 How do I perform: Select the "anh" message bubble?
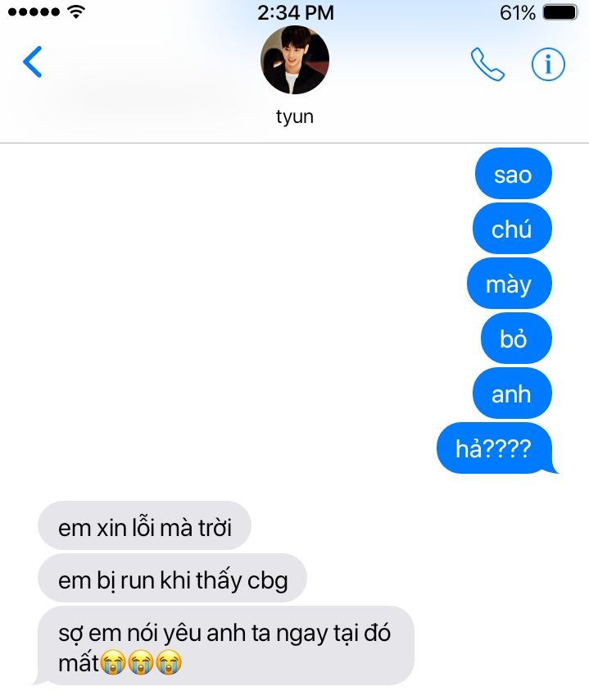[512, 393]
